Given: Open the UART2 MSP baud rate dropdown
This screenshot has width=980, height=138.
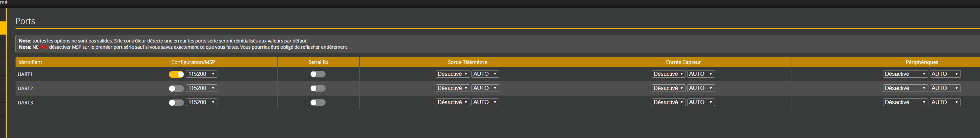Looking at the screenshot, I should (x=201, y=88).
